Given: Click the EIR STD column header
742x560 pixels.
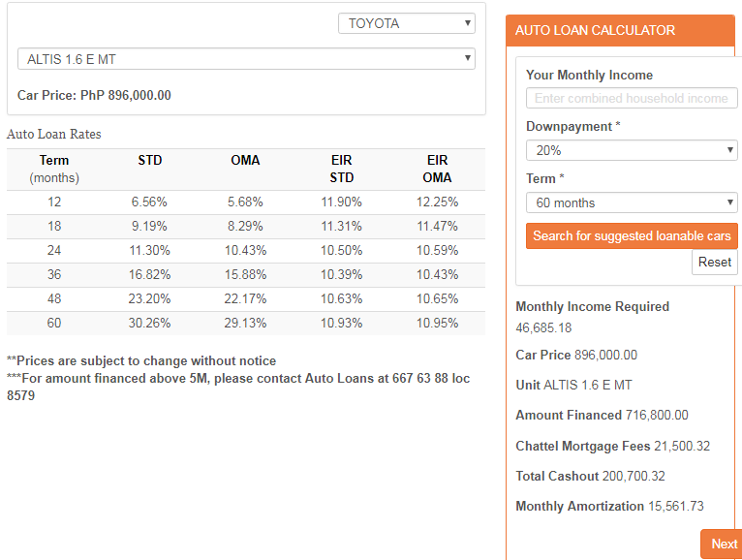Looking at the screenshot, I should pyautogui.click(x=341, y=169).
